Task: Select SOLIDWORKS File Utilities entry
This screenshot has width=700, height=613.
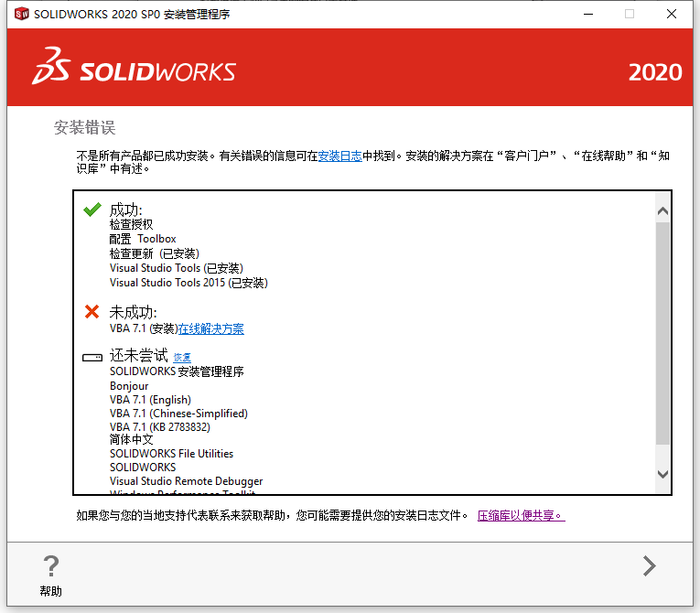Action: click(171, 454)
